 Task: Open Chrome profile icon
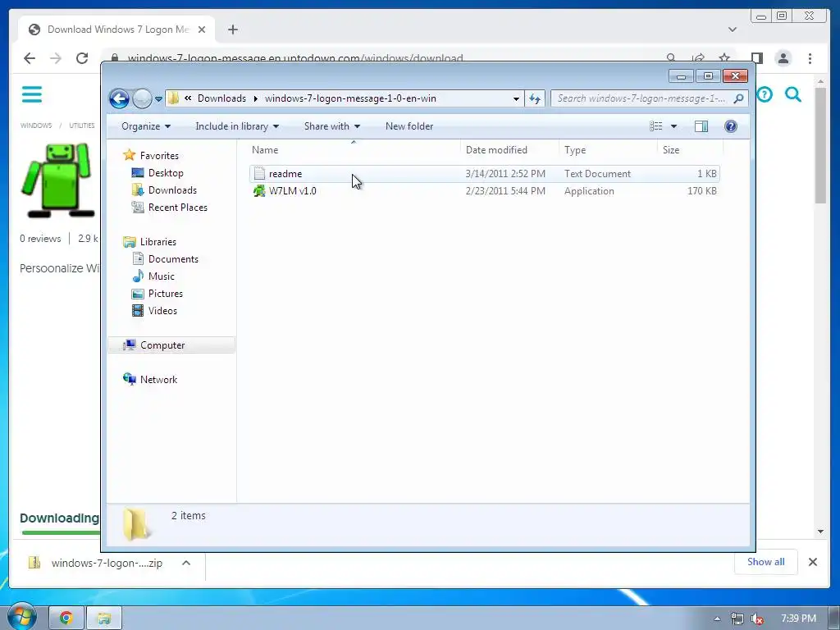click(x=783, y=58)
